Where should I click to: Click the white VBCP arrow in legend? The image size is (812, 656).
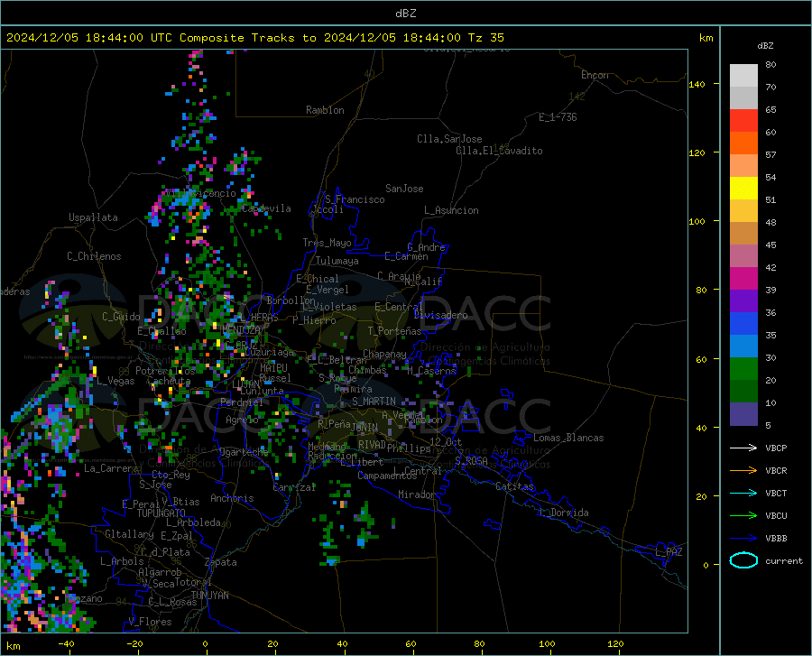[743, 448]
